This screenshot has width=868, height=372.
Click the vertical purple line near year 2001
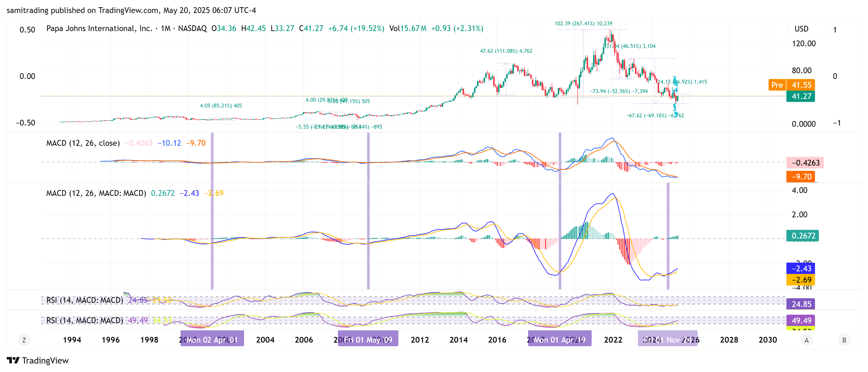(x=212, y=211)
